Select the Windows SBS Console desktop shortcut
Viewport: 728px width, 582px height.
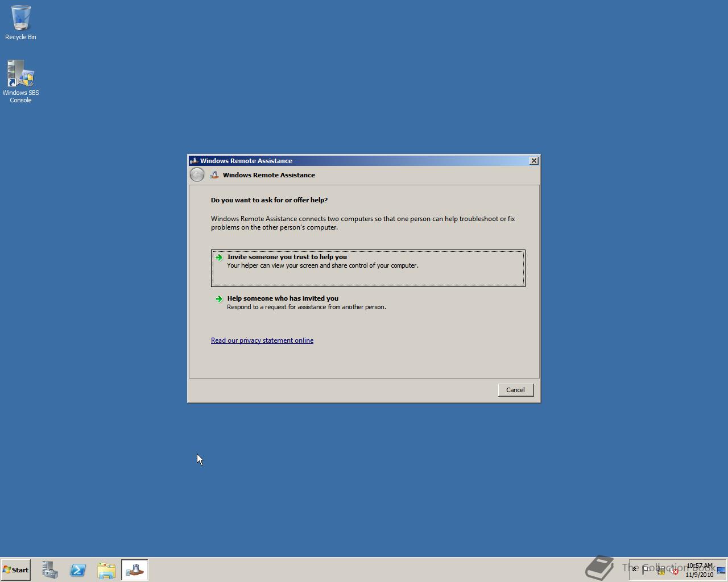click(x=20, y=81)
